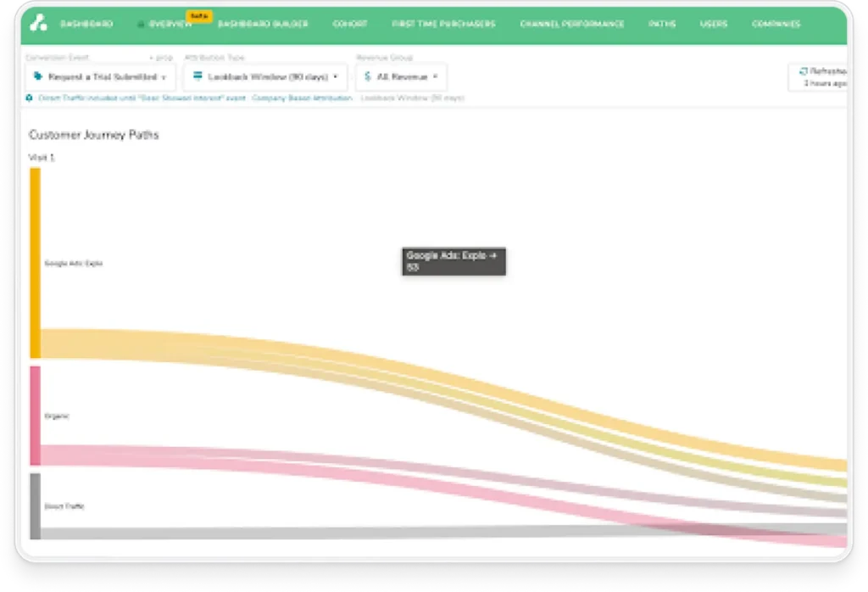
Task: Navigate to the Channel Performance tab
Action: tap(572, 25)
